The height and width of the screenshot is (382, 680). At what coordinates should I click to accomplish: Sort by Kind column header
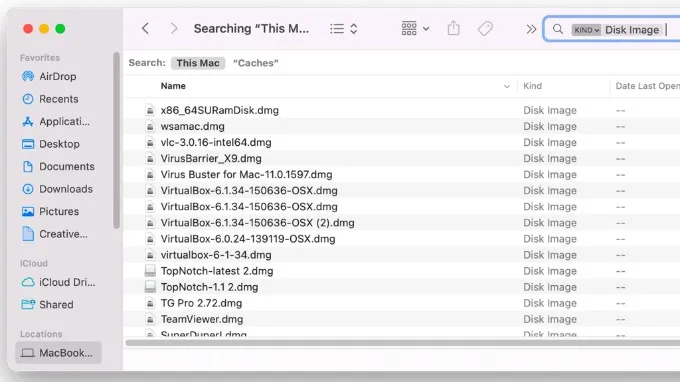(x=532, y=86)
